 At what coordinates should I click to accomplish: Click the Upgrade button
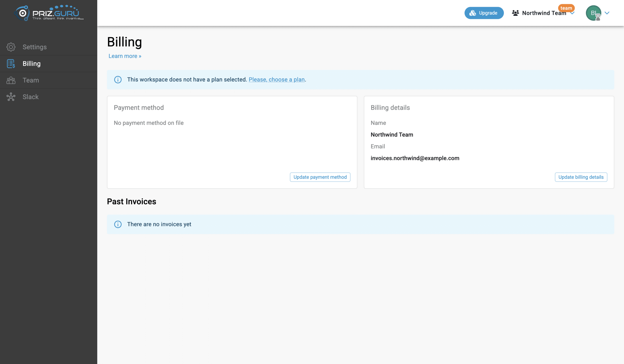pos(484,13)
